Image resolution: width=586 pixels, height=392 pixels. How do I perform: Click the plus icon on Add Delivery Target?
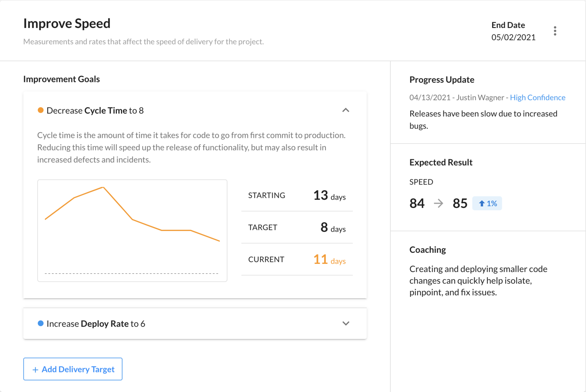(35, 370)
